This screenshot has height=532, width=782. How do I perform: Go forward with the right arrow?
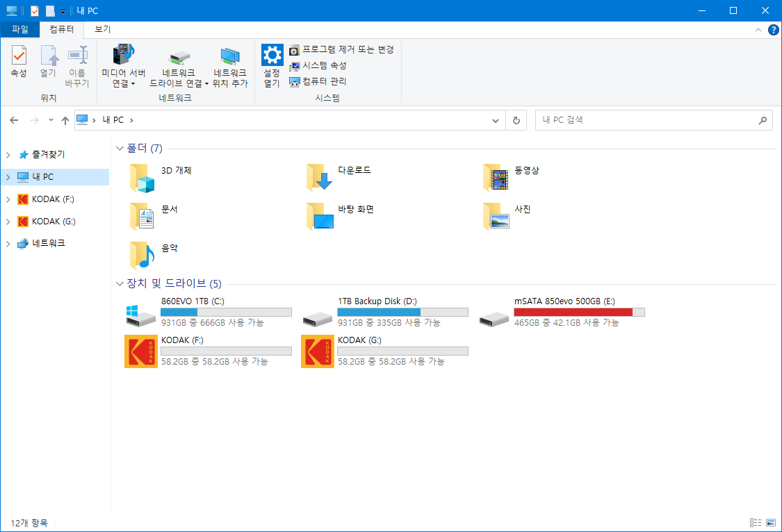(x=35, y=120)
